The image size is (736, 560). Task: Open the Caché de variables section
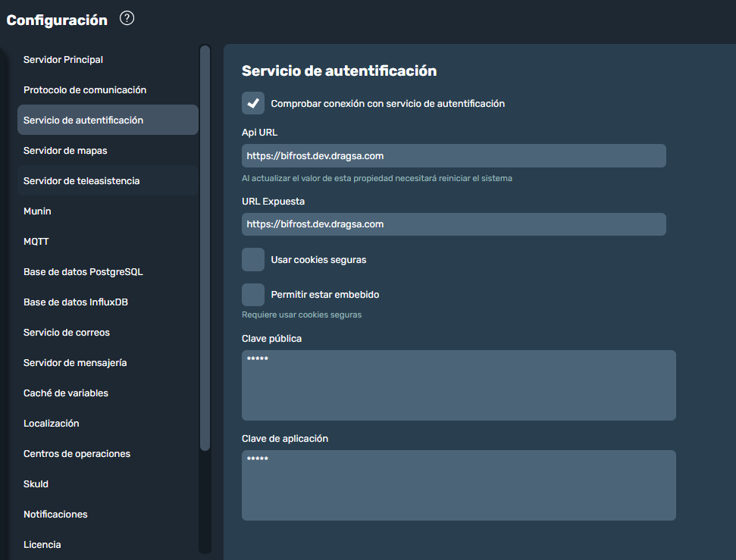[108, 393]
